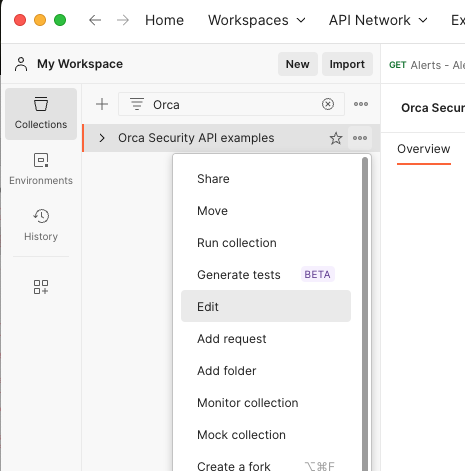465x471 pixels.
Task: Open the collections panel three-dot options menu
Action: coord(361,104)
